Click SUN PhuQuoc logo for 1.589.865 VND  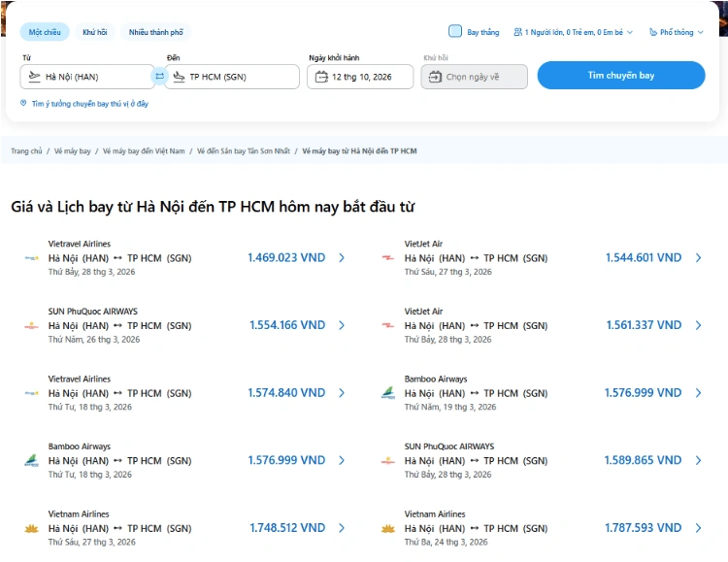point(387,461)
